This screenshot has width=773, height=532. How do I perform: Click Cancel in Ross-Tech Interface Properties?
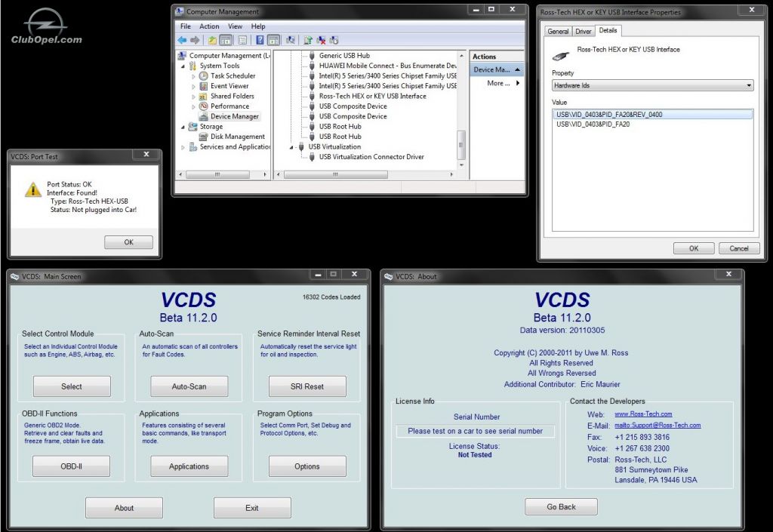click(x=738, y=248)
